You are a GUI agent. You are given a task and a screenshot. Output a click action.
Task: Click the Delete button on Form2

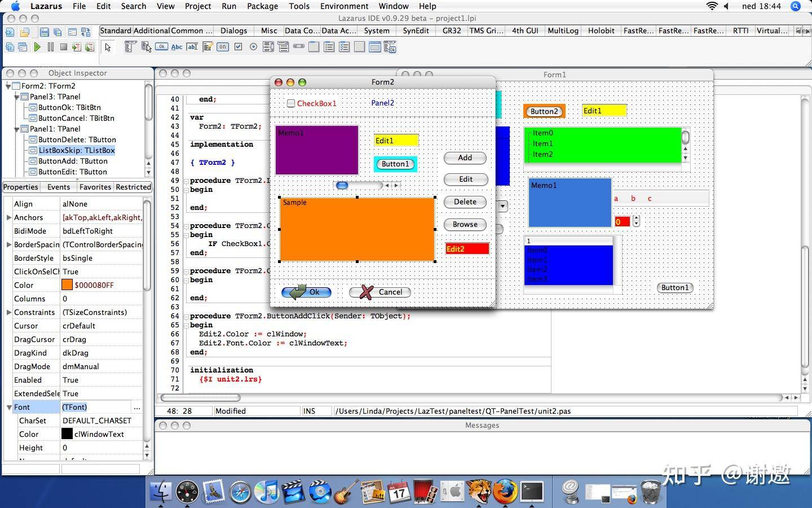tap(465, 202)
